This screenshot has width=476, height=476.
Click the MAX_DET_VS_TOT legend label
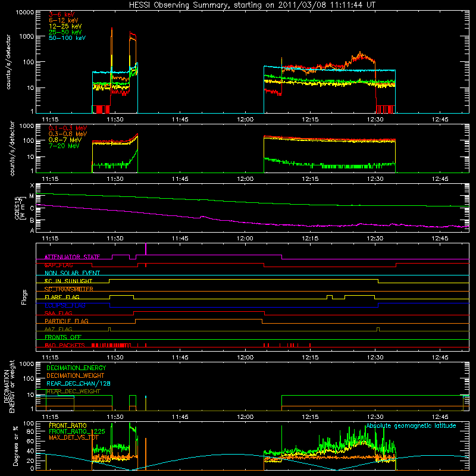(x=74, y=437)
